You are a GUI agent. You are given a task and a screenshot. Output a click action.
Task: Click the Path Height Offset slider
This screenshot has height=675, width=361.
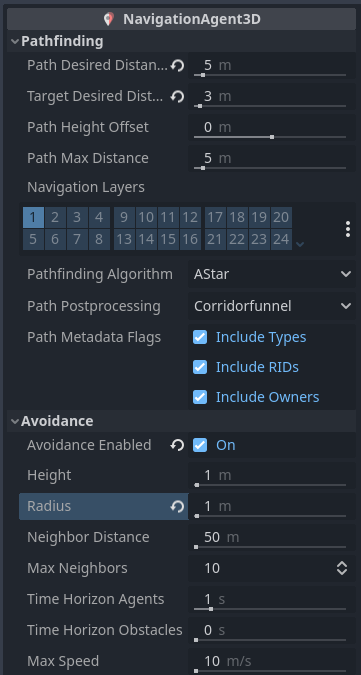[x=270, y=137]
